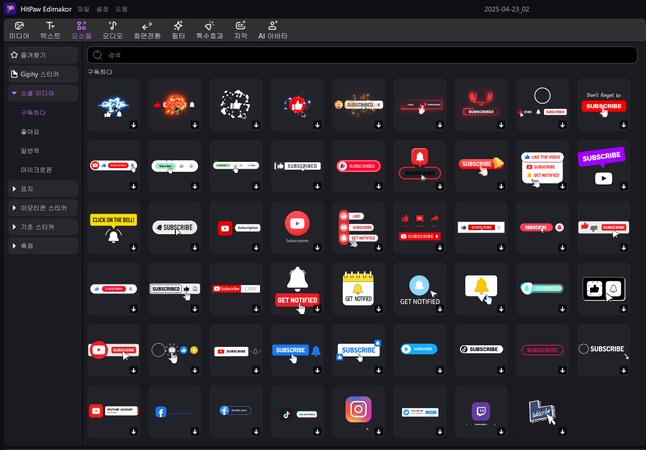Click the 2025-04-23_02 project title
The height and width of the screenshot is (450, 646).
(x=507, y=9)
